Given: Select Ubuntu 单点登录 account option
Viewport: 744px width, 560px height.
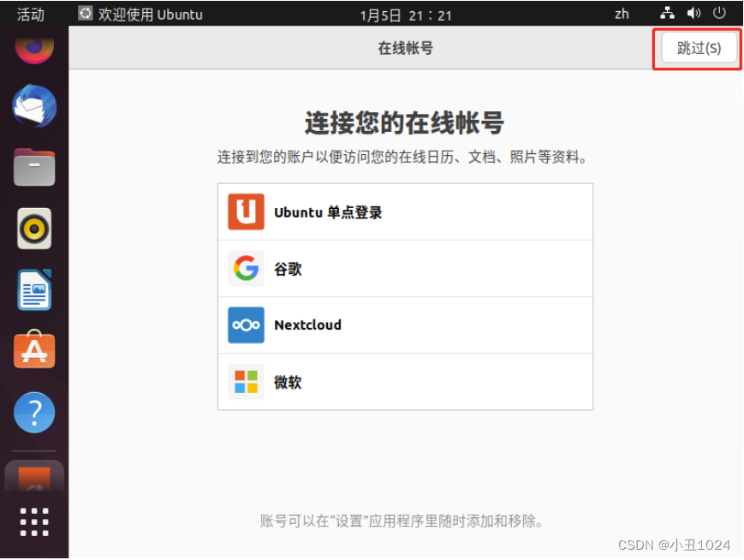Looking at the screenshot, I should pos(405,212).
